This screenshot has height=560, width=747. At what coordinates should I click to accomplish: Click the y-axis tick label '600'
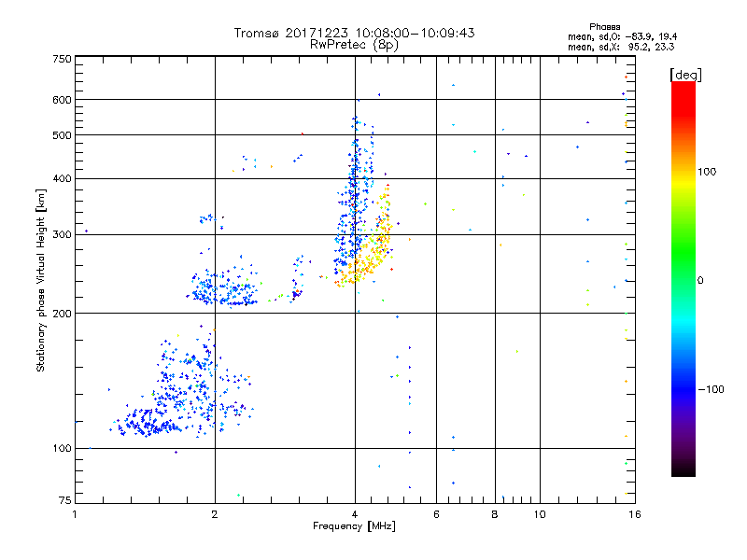[x=62, y=100]
